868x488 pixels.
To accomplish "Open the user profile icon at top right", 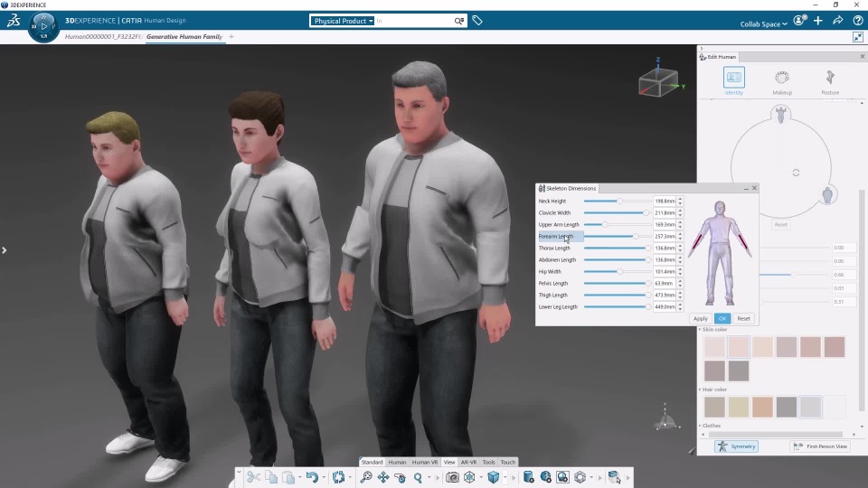I will click(x=798, y=21).
